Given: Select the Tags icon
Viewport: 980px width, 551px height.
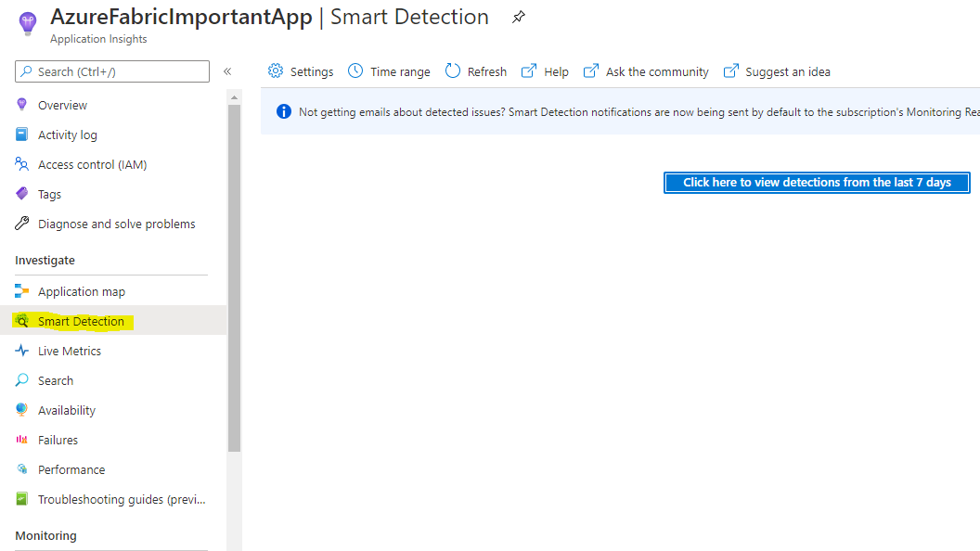Looking at the screenshot, I should (21, 193).
